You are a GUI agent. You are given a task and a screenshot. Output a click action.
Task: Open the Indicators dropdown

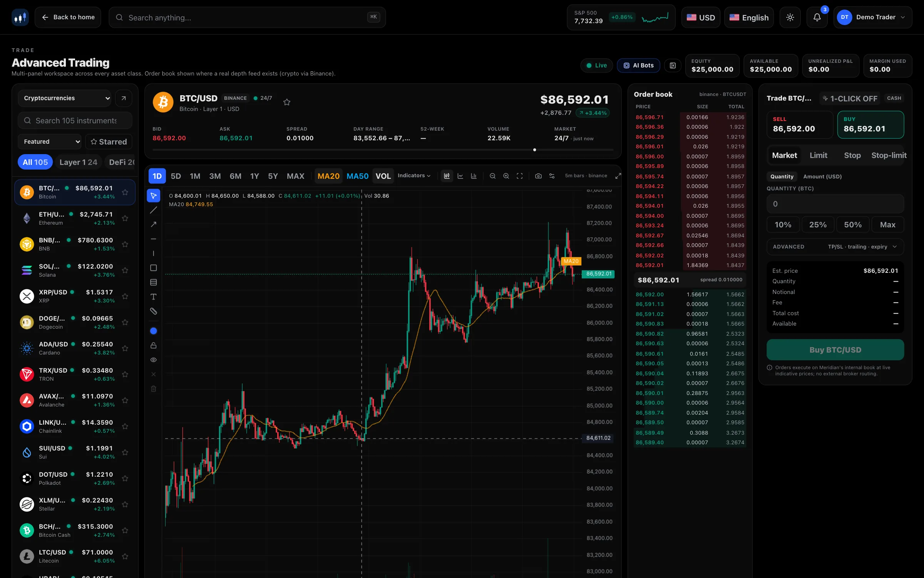pyautogui.click(x=414, y=176)
